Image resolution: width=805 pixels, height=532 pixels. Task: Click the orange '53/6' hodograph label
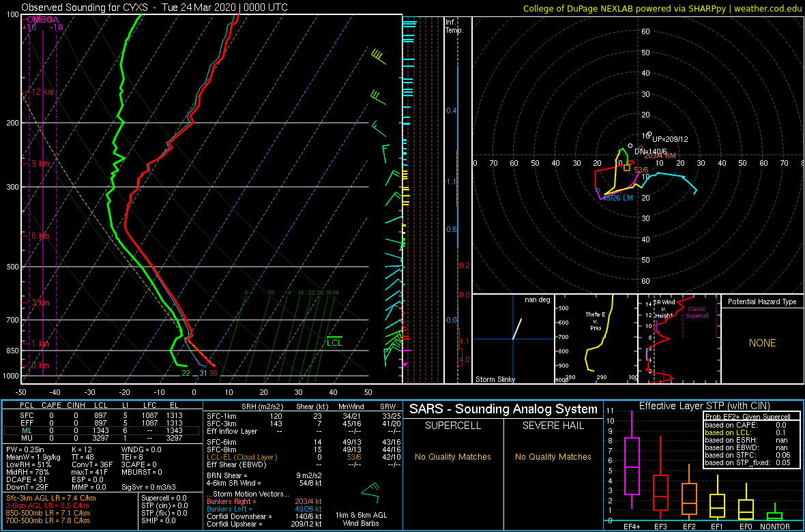(642, 170)
